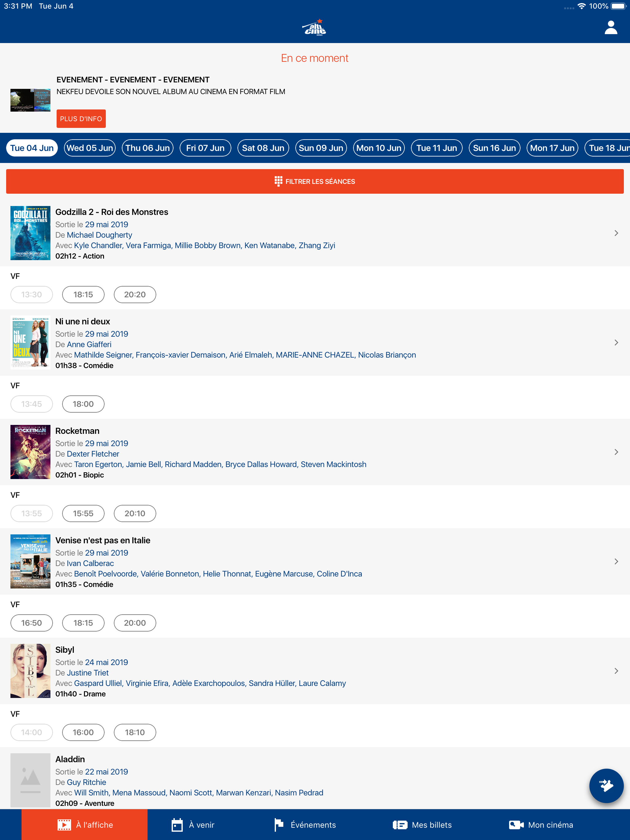Image resolution: width=630 pixels, height=840 pixels.
Task: Open director Guy Ritchie link
Action: coord(87,782)
